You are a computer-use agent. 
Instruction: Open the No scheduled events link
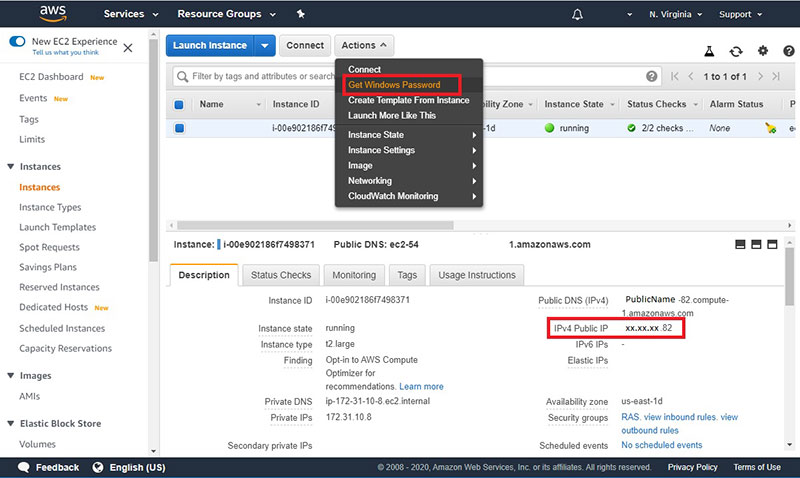tap(661, 445)
